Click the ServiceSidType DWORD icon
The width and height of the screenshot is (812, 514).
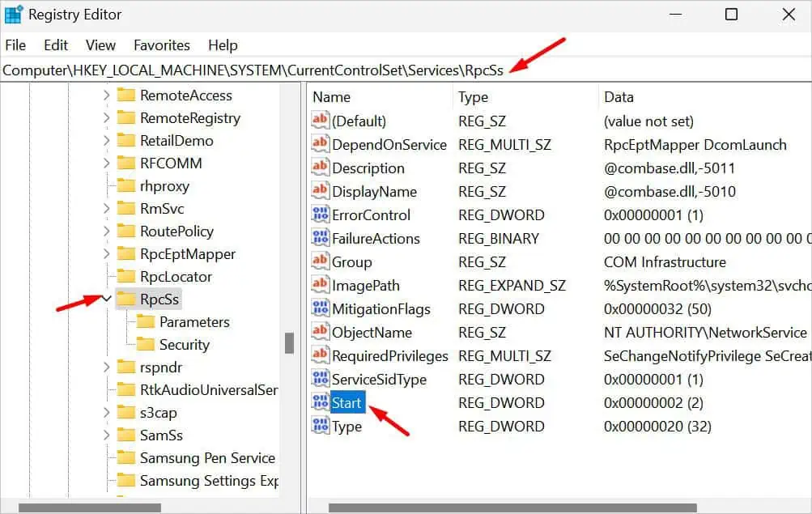coord(321,379)
